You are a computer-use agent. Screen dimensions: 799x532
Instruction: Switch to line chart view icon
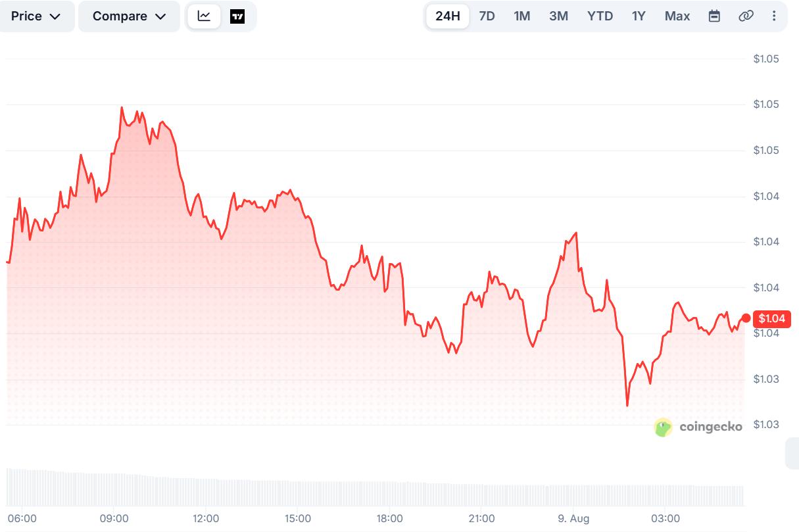pos(204,16)
